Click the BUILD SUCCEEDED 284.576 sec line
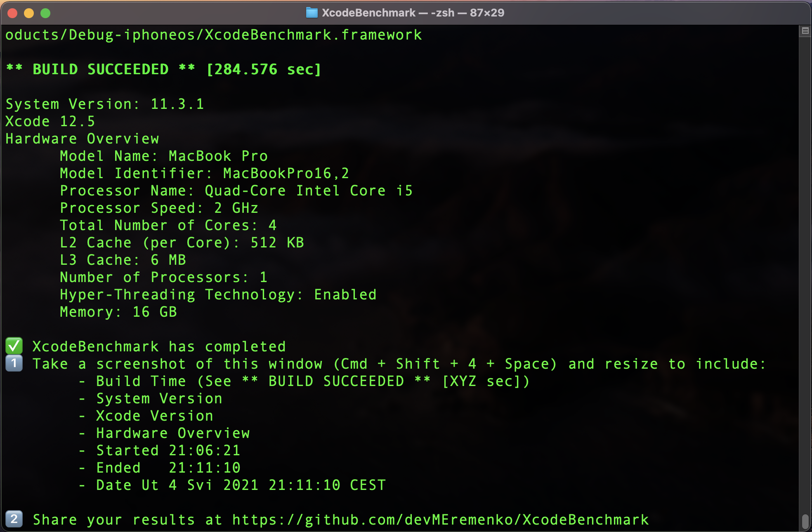812x532 pixels. pos(163,69)
